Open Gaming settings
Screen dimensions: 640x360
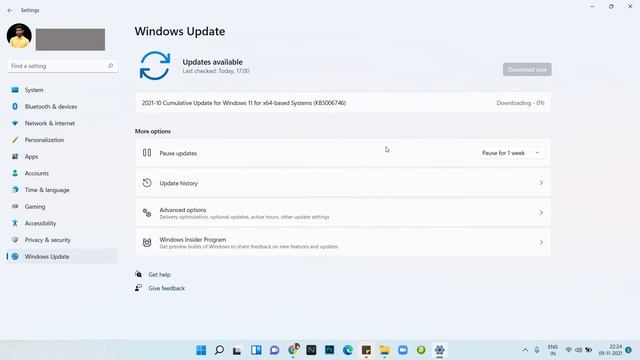click(62, 207)
